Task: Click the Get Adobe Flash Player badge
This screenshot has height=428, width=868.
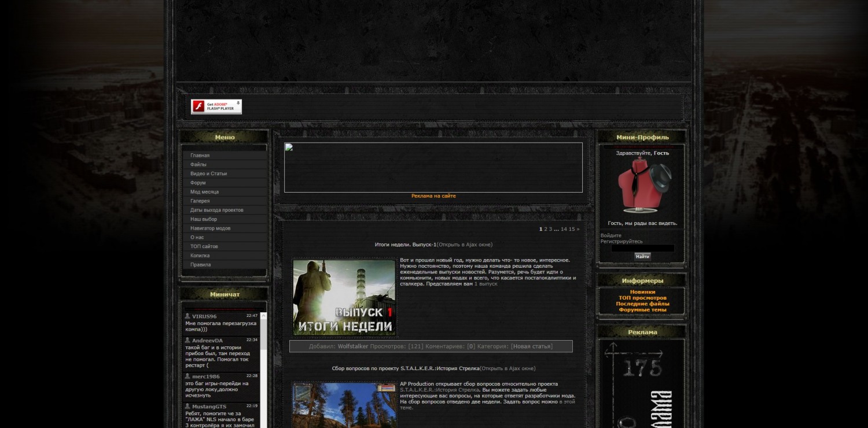Action: (216, 106)
